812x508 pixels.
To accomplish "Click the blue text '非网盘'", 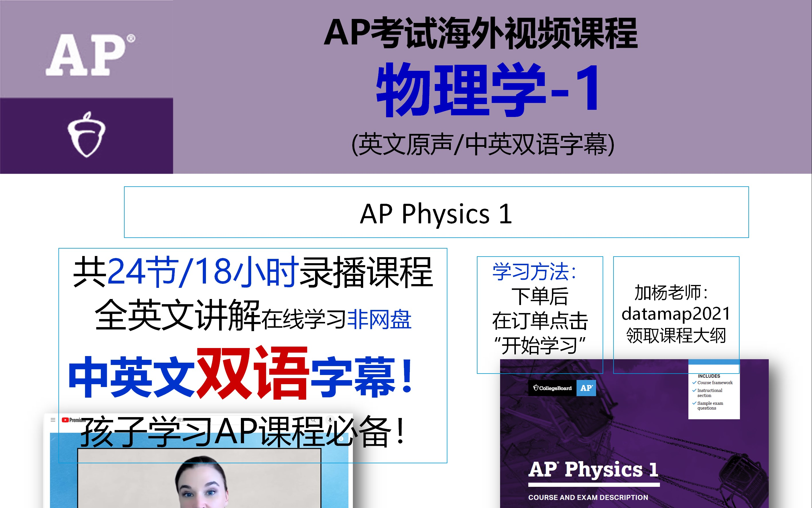I will [x=379, y=320].
